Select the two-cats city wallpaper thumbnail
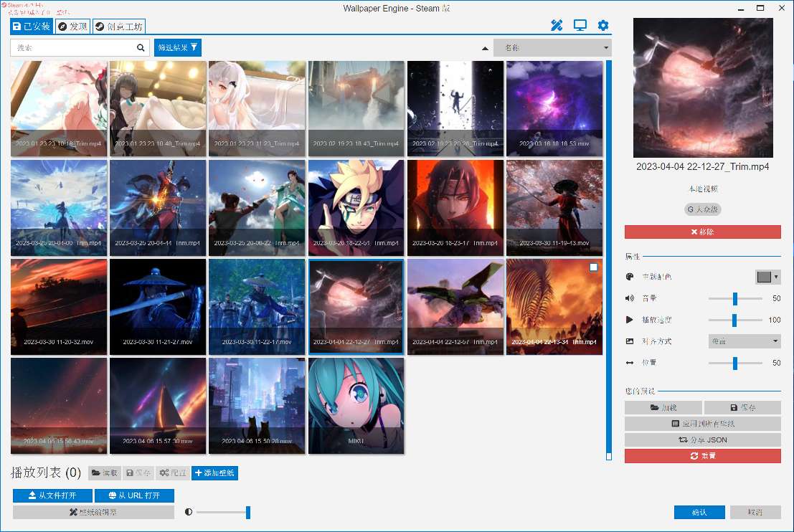Viewport: 794px width, 532px height. tap(257, 406)
